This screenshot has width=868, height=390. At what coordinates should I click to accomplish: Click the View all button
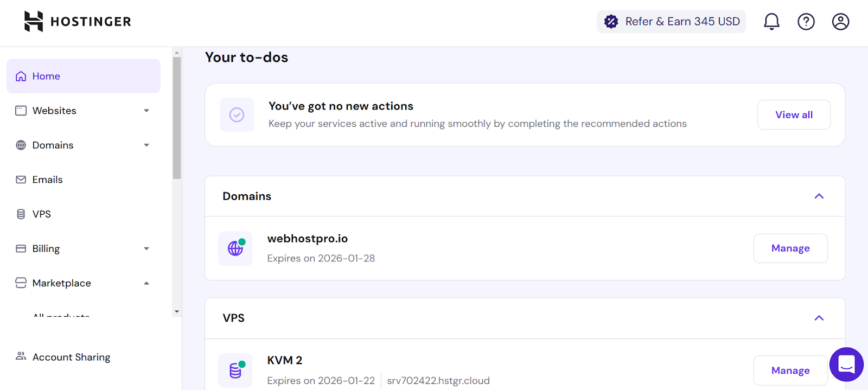coord(794,114)
